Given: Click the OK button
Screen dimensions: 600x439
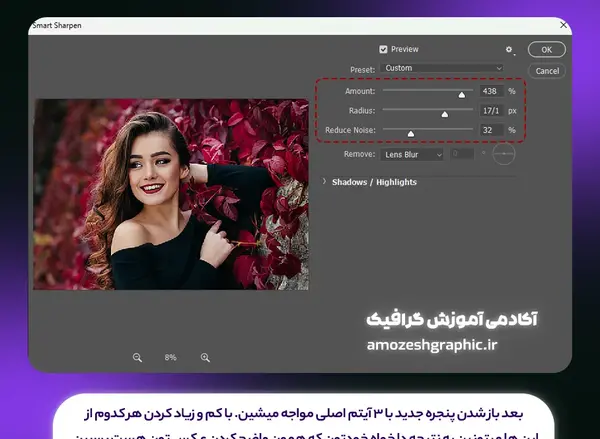Looking at the screenshot, I should tap(546, 49).
